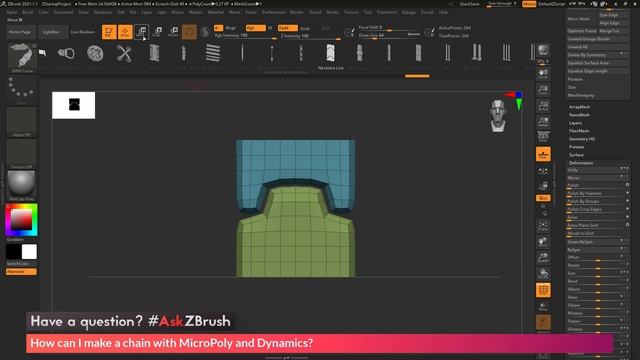The image size is (640, 360).
Task: Expand the NanoMesh subpalette
Action: click(579, 115)
